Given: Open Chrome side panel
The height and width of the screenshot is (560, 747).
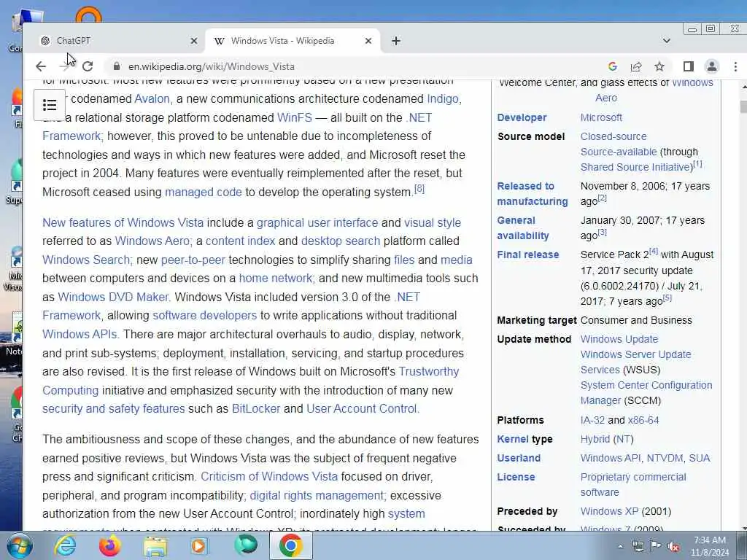Looking at the screenshot, I should pos(689,66).
